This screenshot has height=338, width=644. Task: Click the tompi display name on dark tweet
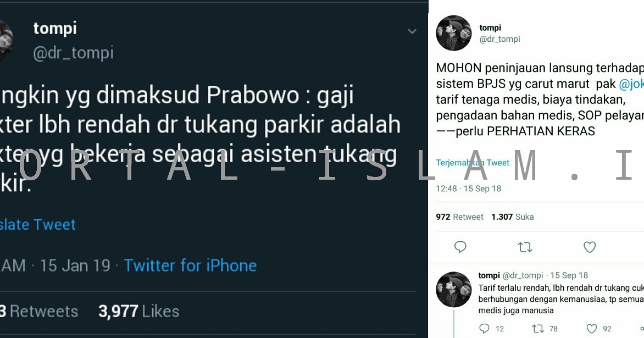[x=55, y=29]
